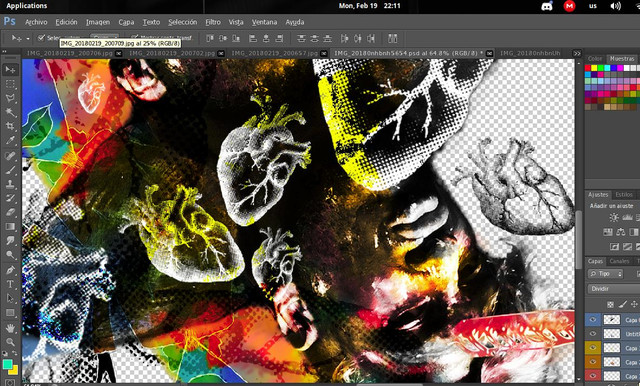Open the Move tool preset picker arrow
The image size is (640, 386).
28,39
